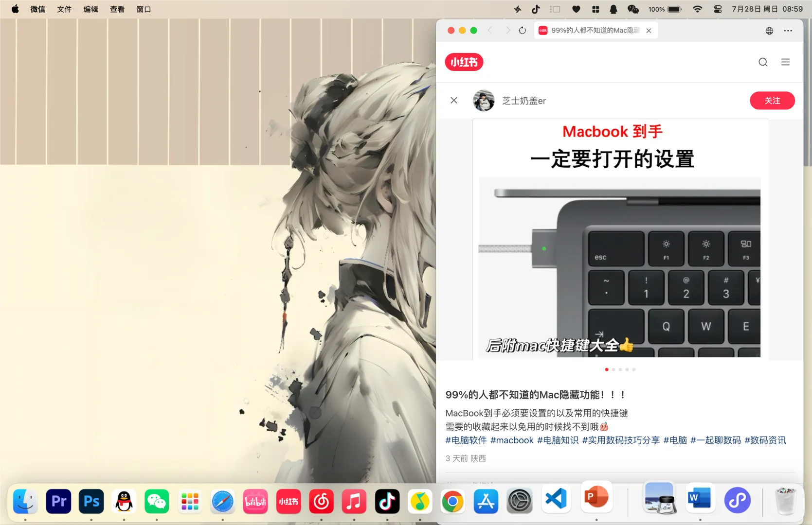Image resolution: width=812 pixels, height=525 pixels.
Task: Click the author's profile avatar
Action: (x=483, y=100)
